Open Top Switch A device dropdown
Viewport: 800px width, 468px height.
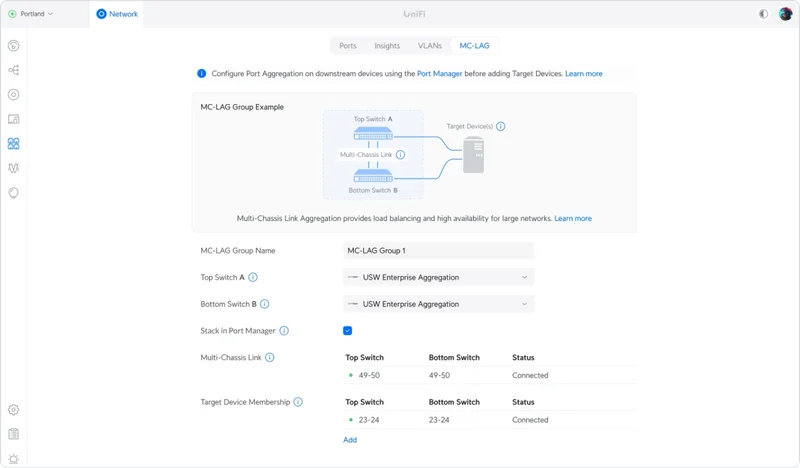[438, 277]
